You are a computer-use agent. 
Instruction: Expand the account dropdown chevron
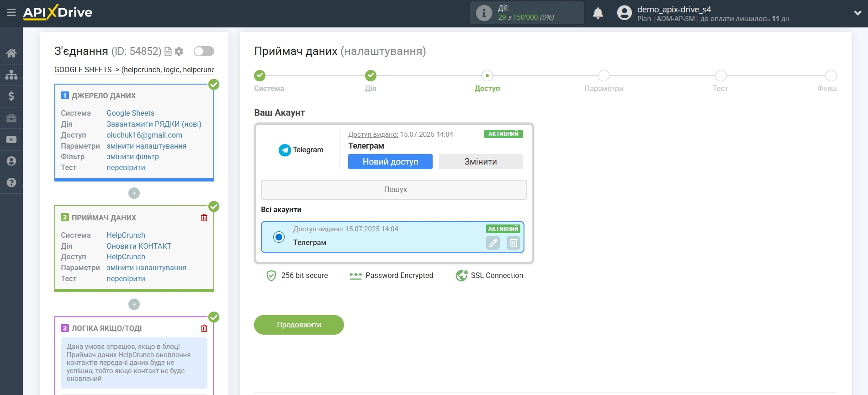(857, 13)
